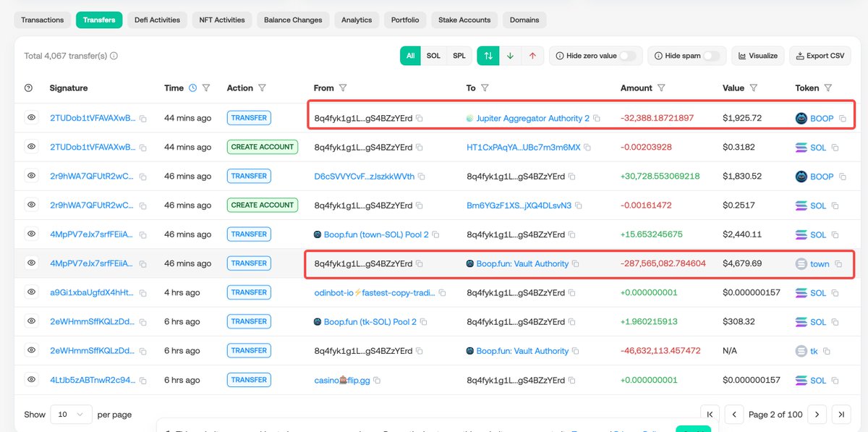Copy the tk token address
The height and width of the screenshot is (432, 868).
pos(827,351)
